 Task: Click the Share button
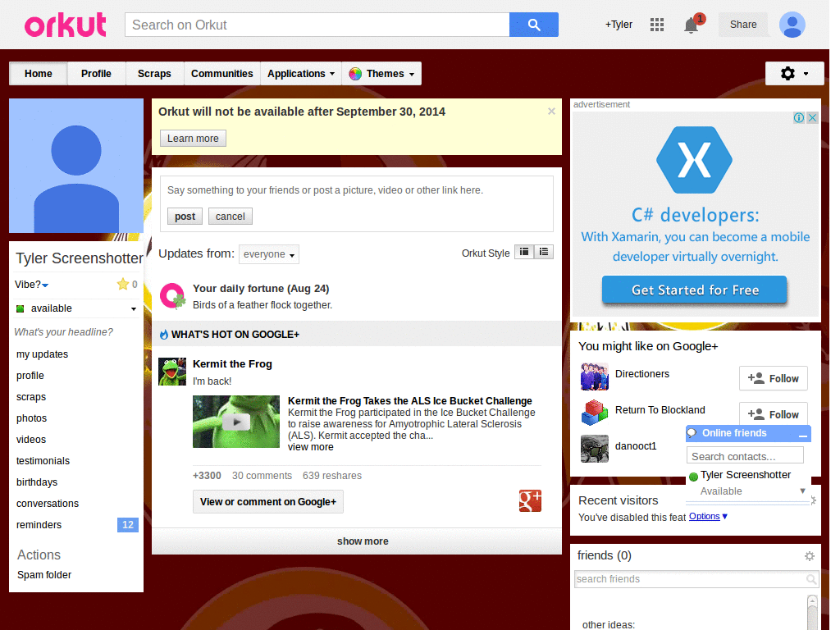point(743,25)
